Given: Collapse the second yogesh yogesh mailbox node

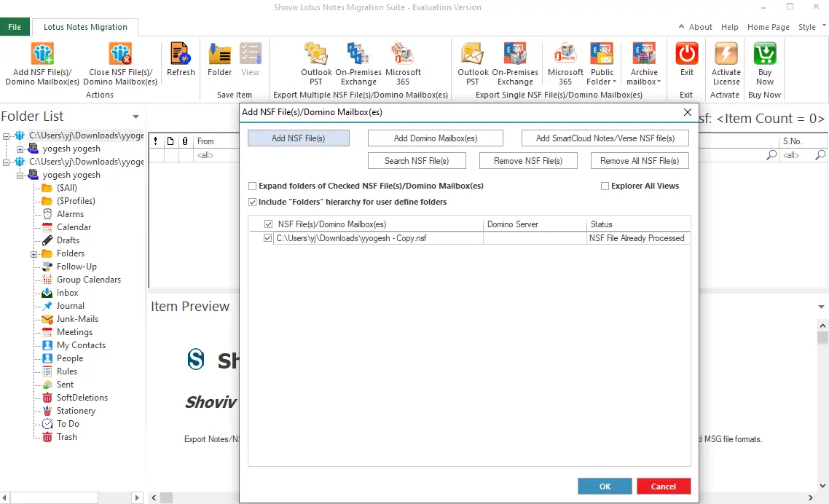Looking at the screenshot, I should [x=20, y=176].
